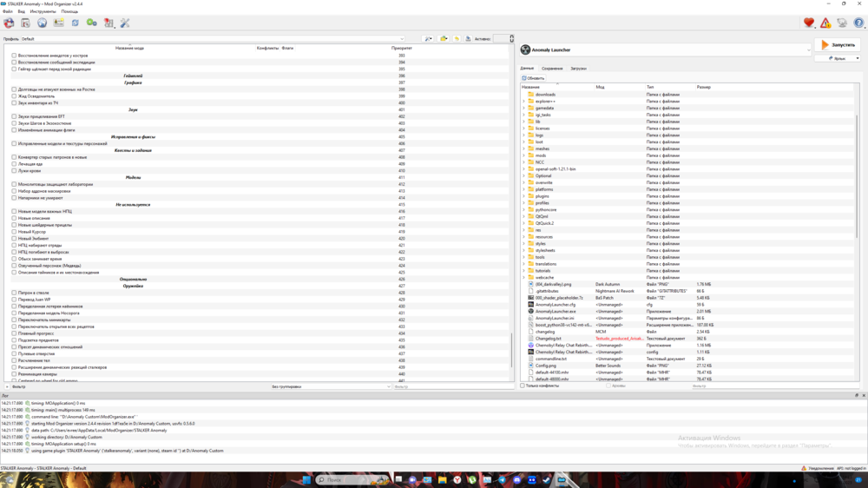Open the Manage Instances toolbar icon
The height and width of the screenshot is (488, 868).
[9, 23]
